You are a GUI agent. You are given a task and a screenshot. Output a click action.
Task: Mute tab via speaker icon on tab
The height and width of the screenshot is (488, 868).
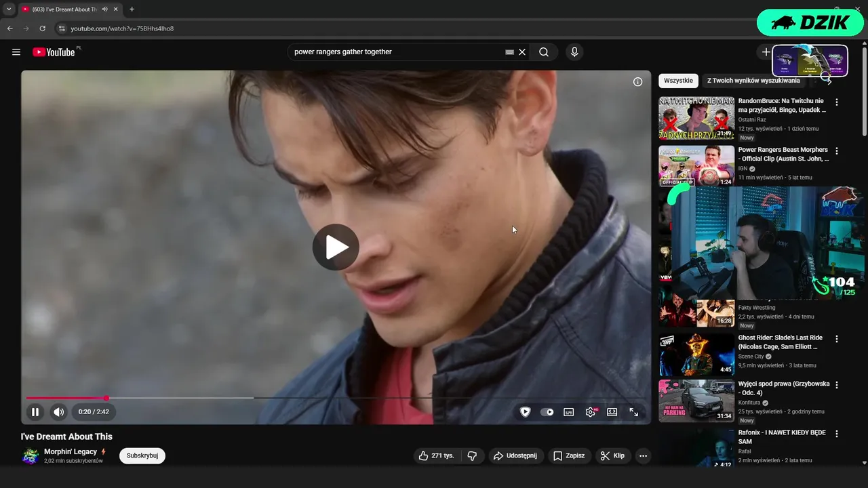pyautogui.click(x=104, y=9)
